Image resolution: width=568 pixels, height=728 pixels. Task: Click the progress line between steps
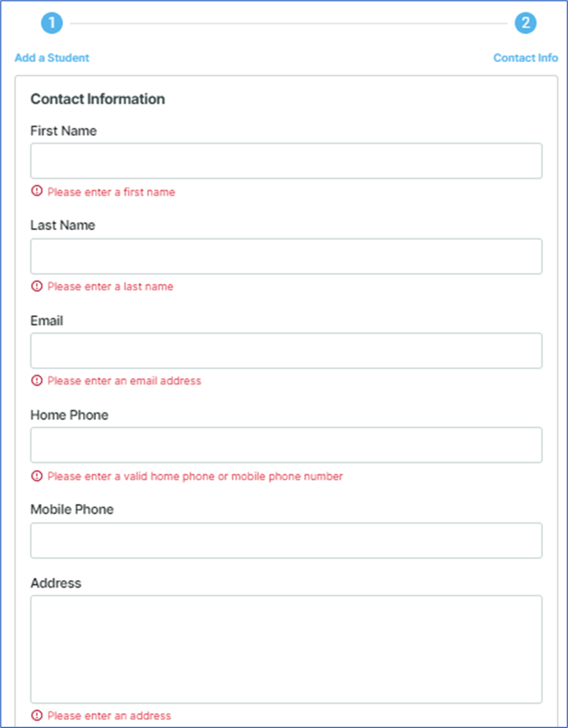tap(289, 23)
